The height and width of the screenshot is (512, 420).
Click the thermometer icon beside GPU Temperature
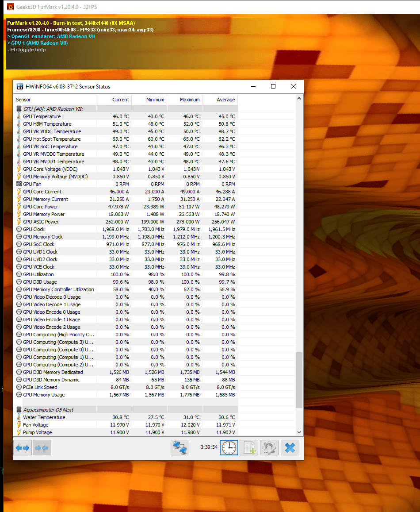(19, 116)
